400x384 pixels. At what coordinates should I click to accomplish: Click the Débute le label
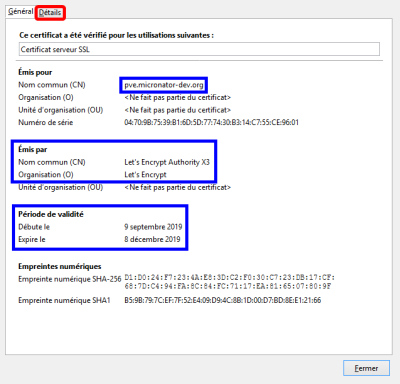[34, 227]
